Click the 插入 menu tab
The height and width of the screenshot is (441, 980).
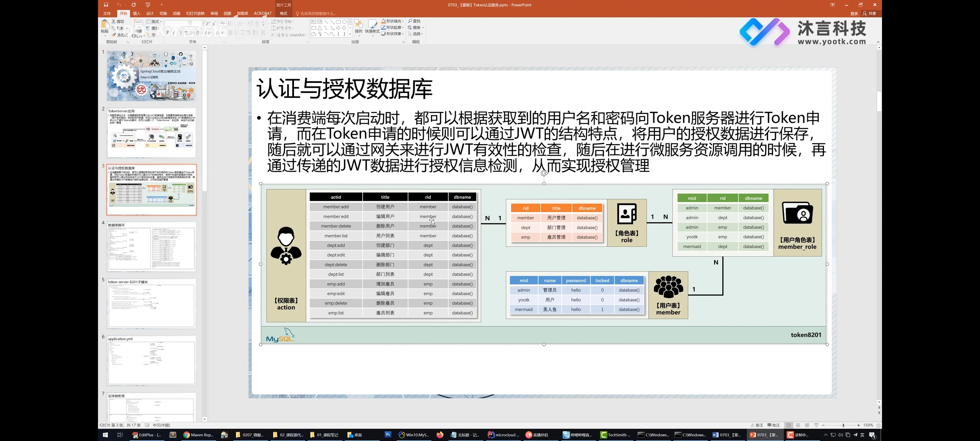[x=136, y=13]
